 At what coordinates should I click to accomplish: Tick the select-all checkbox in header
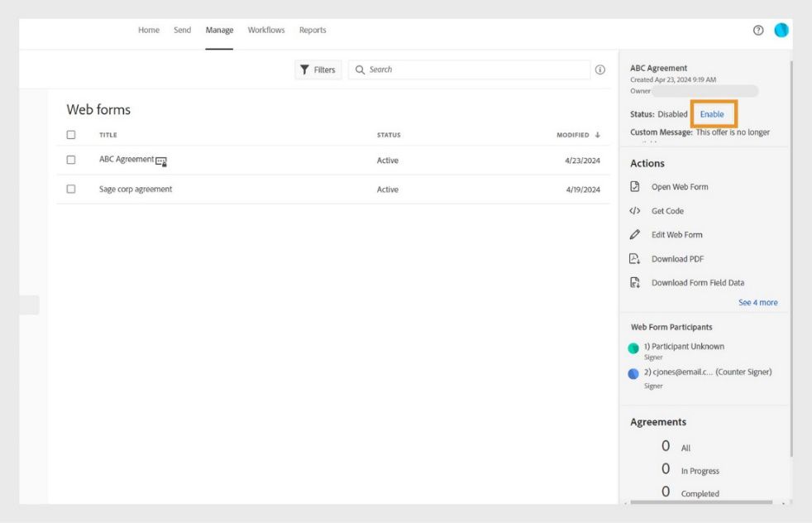tap(71, 135)
